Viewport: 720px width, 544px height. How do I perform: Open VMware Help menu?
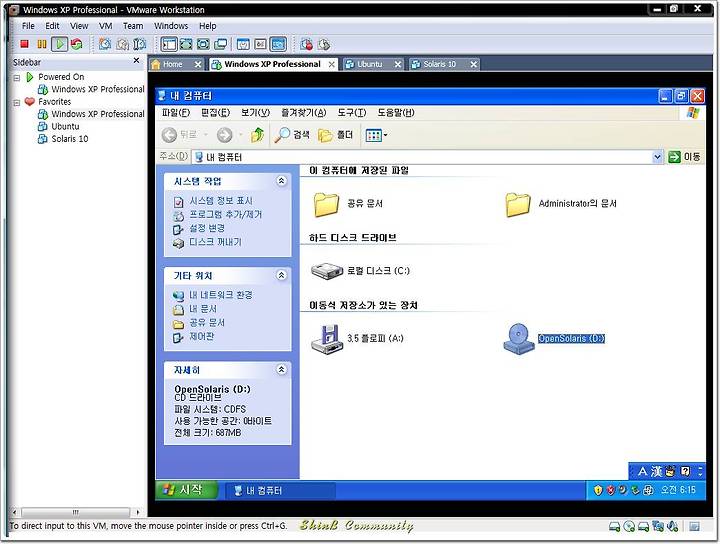(208, 26)
